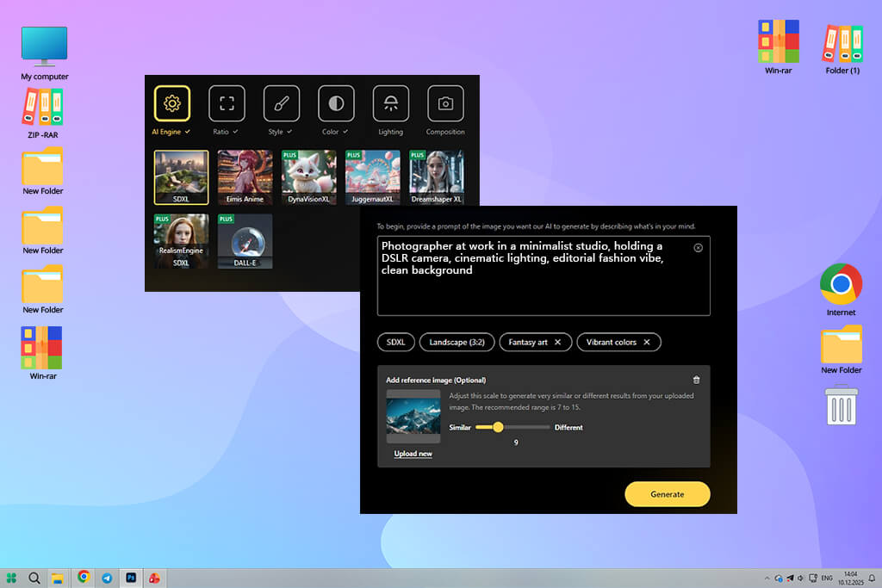Screen dimensions: 882x588
Task: Open File Explorer from taskbar
Action: (58, 579)
